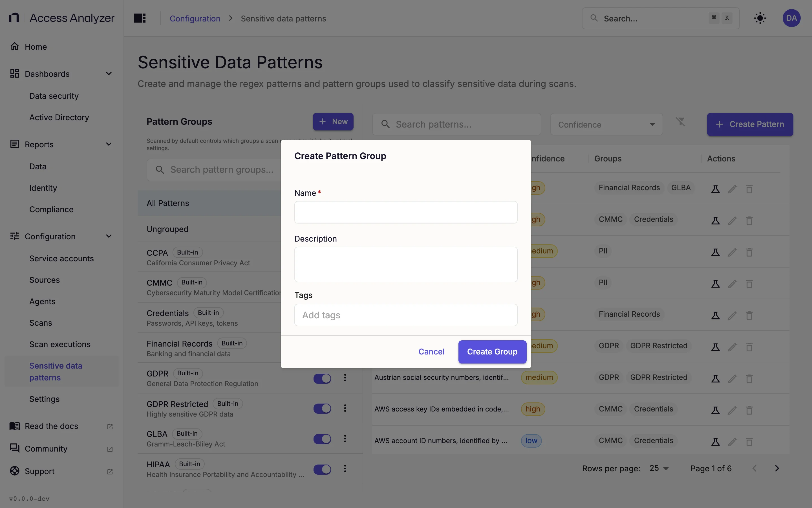Follow the Configuration breadcrumb link
The image size is (812, 508).
195,18
